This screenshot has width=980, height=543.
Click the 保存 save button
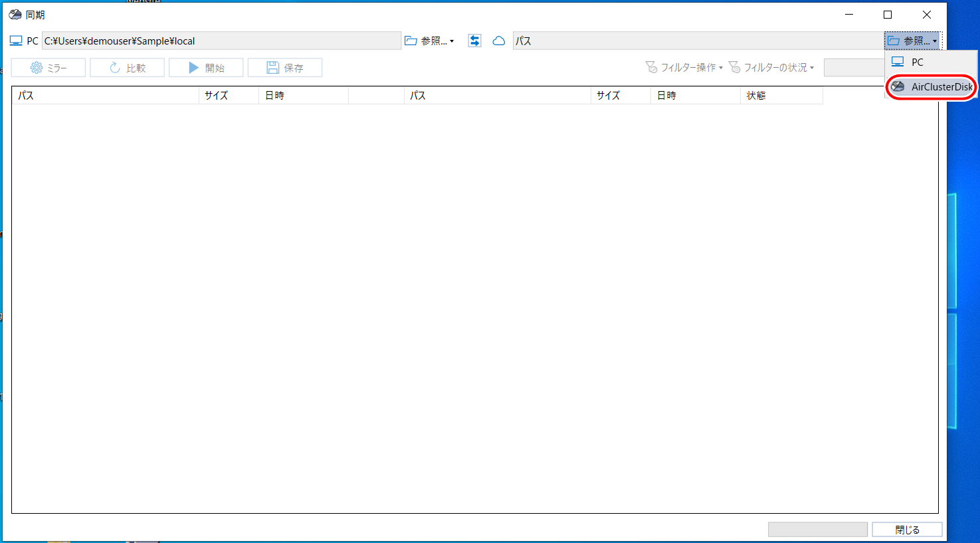point(285,68)
